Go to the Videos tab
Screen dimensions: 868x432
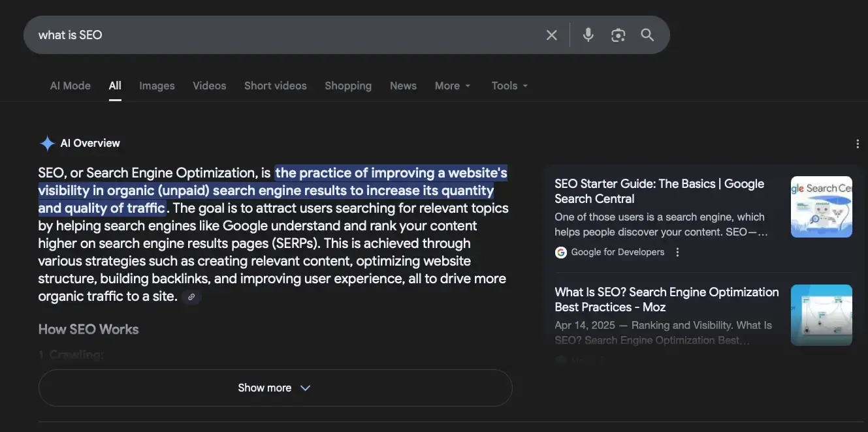point(210,85)
